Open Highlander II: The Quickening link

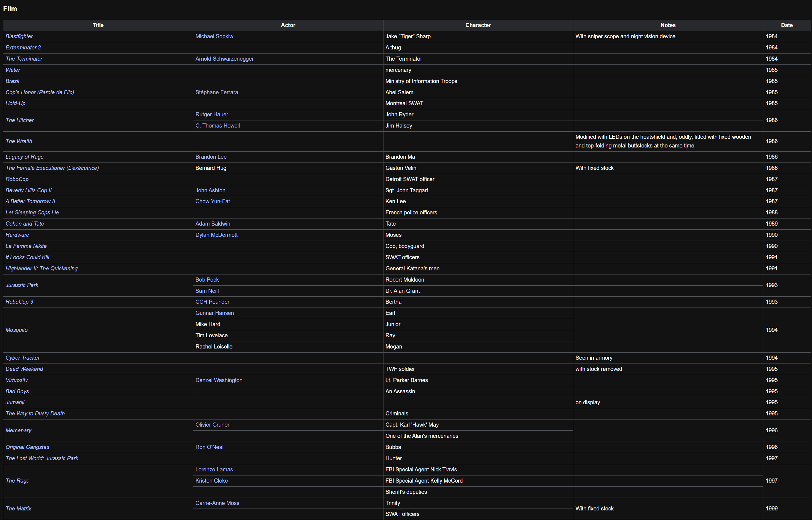(x=42, y=268)
